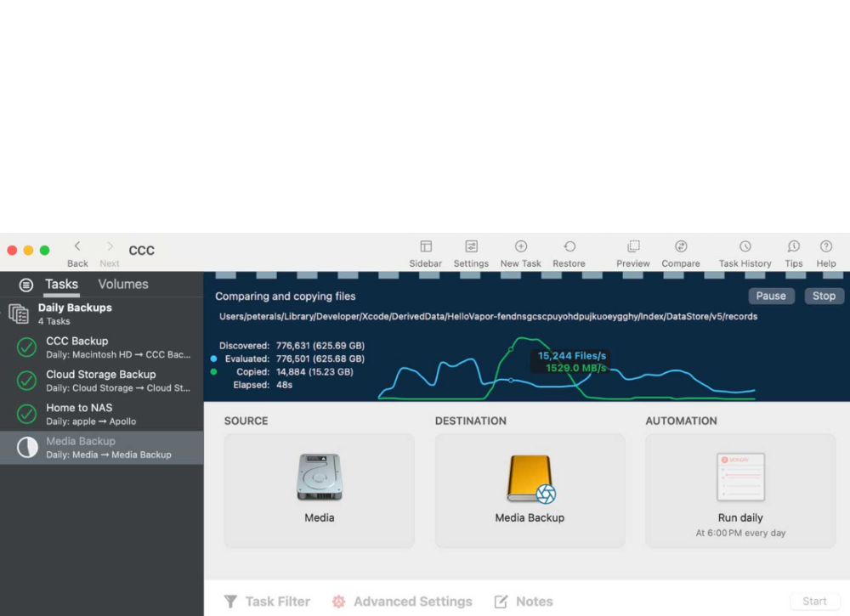Click the file path ending in 'v5/records'
The width and height of the screenshot is (850, 616).
click(488, 316)
